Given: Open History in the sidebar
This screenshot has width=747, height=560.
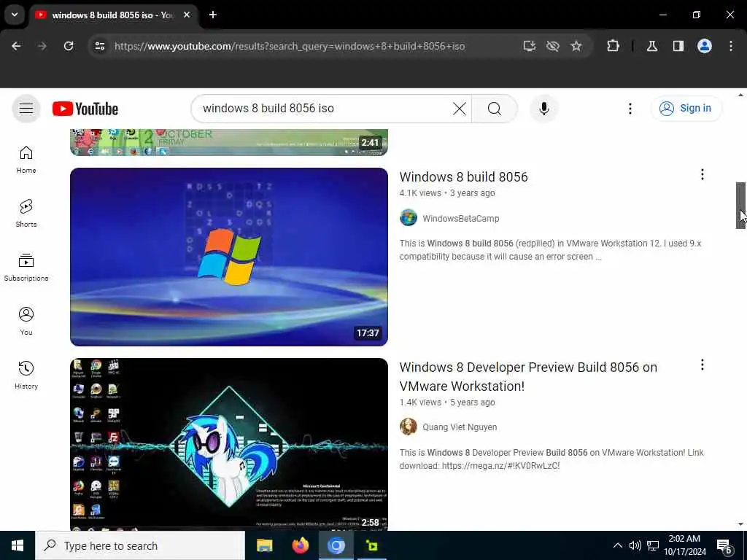Looking at the screenshot, I should click(x=26, y=376).
